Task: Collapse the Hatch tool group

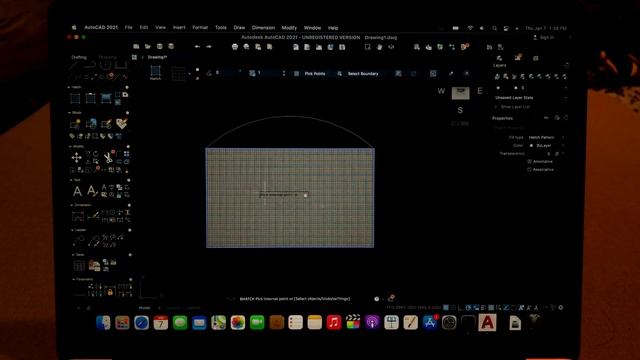Action: 69,87
